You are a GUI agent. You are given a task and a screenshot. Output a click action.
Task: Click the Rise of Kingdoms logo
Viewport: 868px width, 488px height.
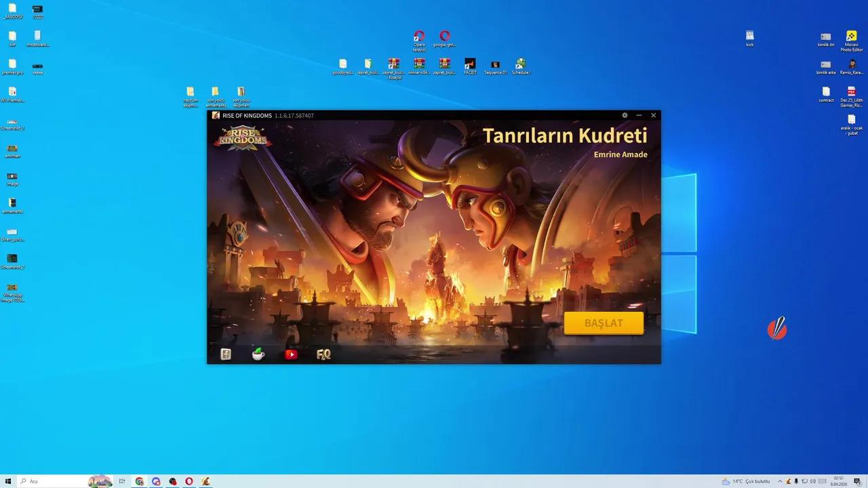click(243, 138)
